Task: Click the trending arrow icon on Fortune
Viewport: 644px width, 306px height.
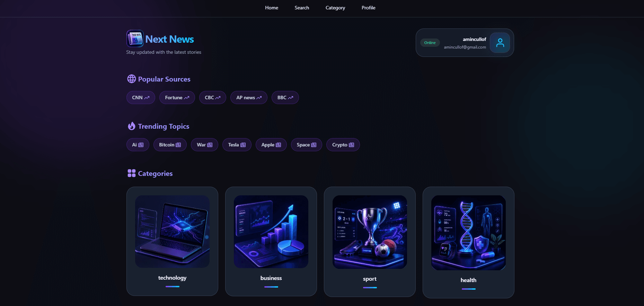Action: point(187,97)
